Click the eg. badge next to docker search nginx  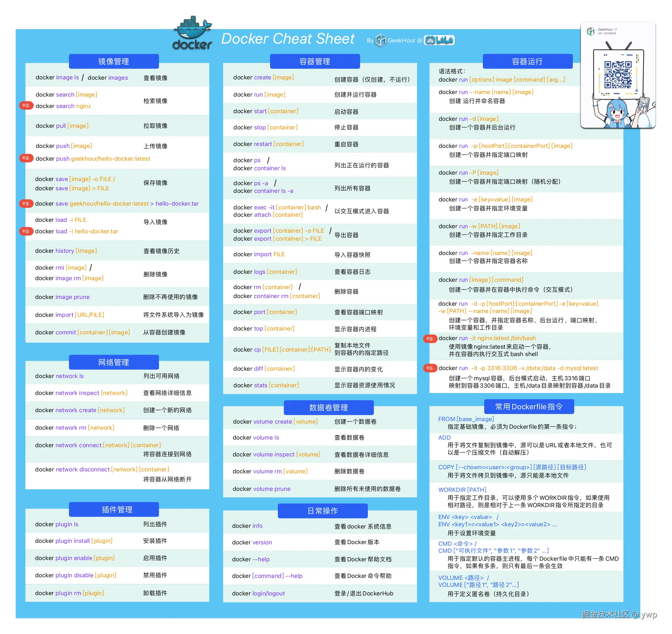(26, 105)
